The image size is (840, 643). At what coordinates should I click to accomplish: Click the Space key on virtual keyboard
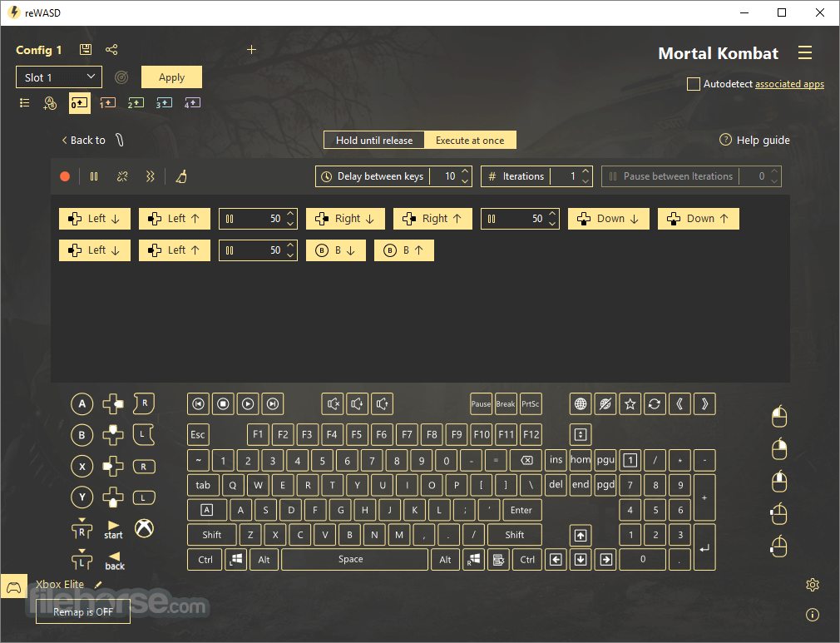(354, 560)
